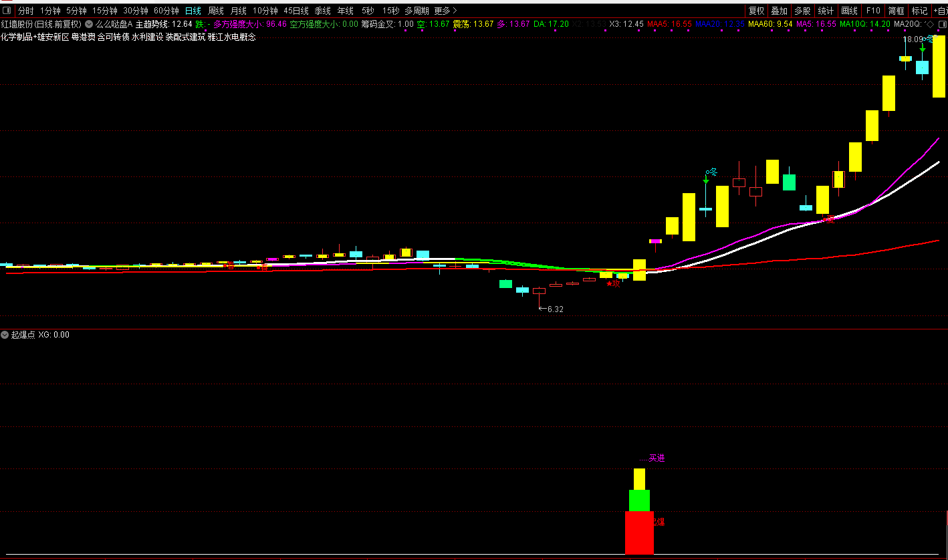Select the 10分钟 period
The height and width of the screenshot is (560, 948).
click(265, 11)
